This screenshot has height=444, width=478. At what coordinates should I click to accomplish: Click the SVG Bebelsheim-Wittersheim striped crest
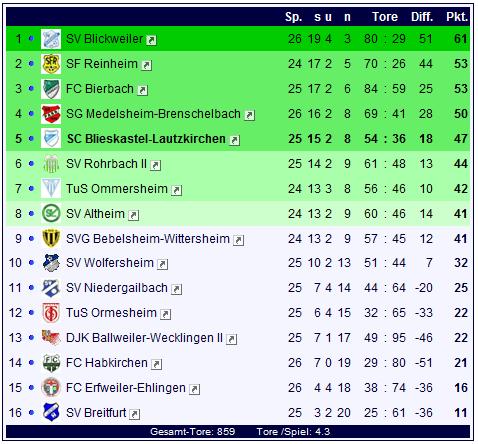click(x=51, y=239)
